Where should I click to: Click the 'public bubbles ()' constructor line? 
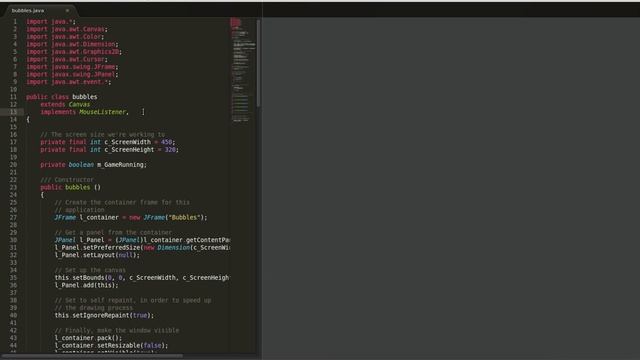point(71,187)
